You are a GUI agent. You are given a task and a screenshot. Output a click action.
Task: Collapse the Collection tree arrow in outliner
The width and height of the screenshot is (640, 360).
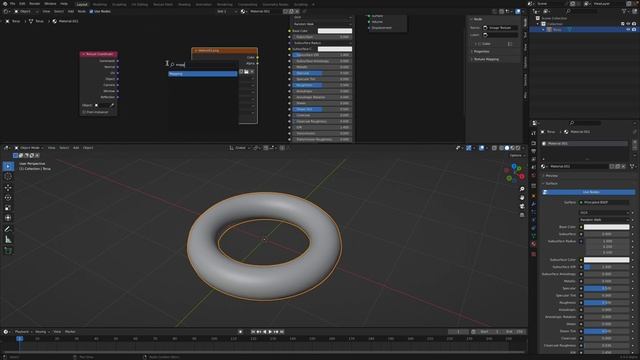point(538,24)
